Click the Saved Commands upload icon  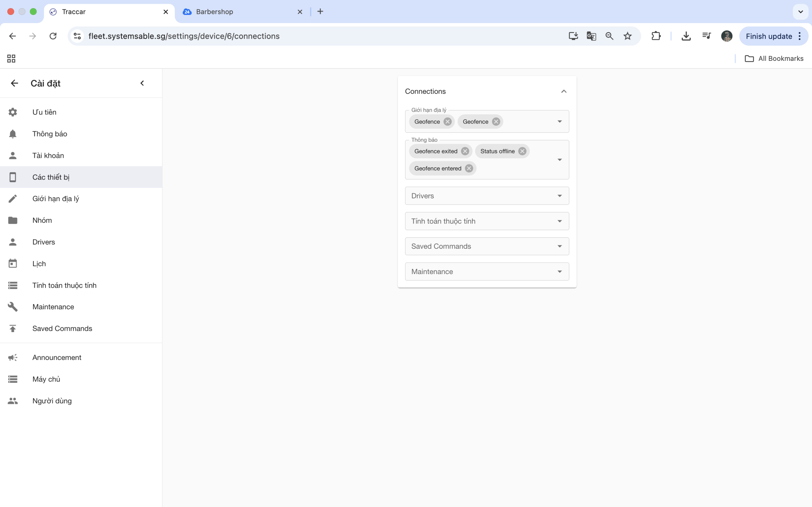13,329
